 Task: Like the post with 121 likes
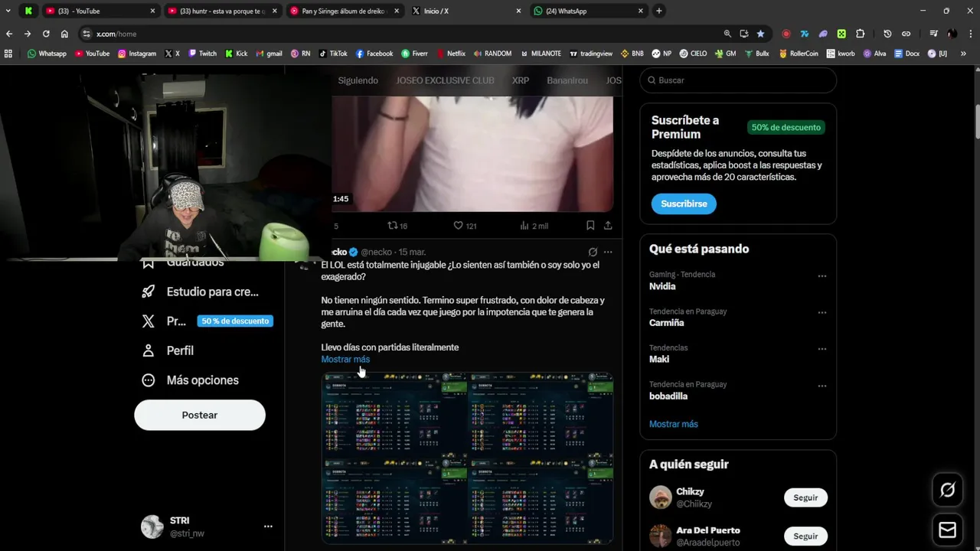tap(465, 226)
